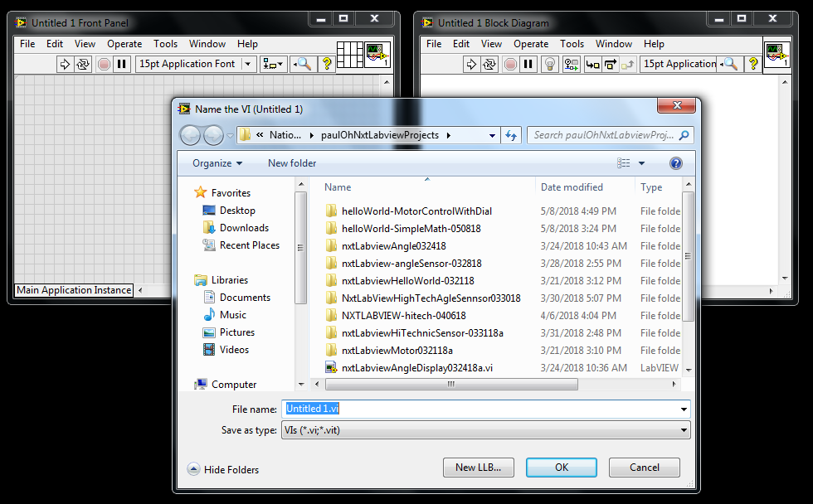Abort execution in Block Diagram toolbar
Image resolution: width=813 pixels, height=504 pixels.
[x=510, y=64]
